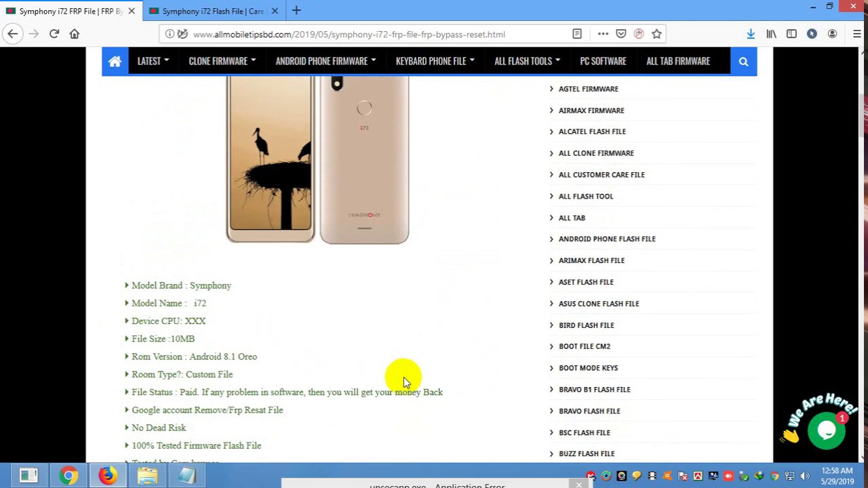Save the page to Pocket
This screenshot has height=488, width=868.
pos(621,34)
